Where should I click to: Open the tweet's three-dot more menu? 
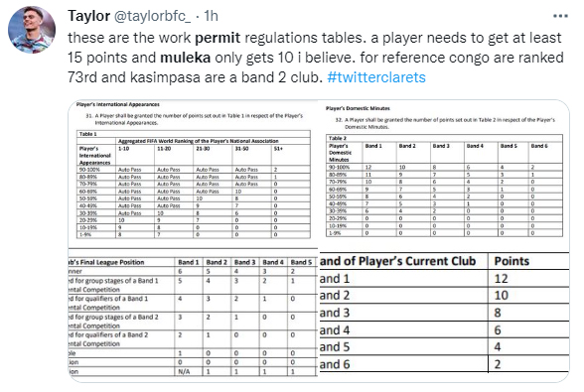click(560, 16)
